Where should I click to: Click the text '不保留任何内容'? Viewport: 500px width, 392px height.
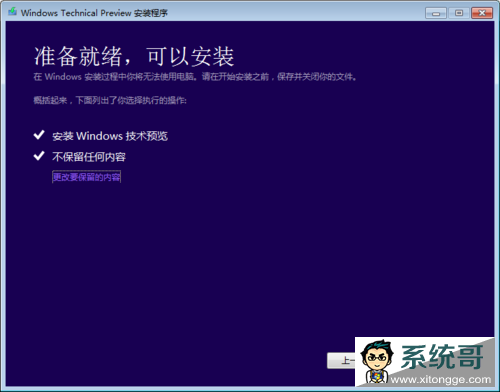click(89, 157)
